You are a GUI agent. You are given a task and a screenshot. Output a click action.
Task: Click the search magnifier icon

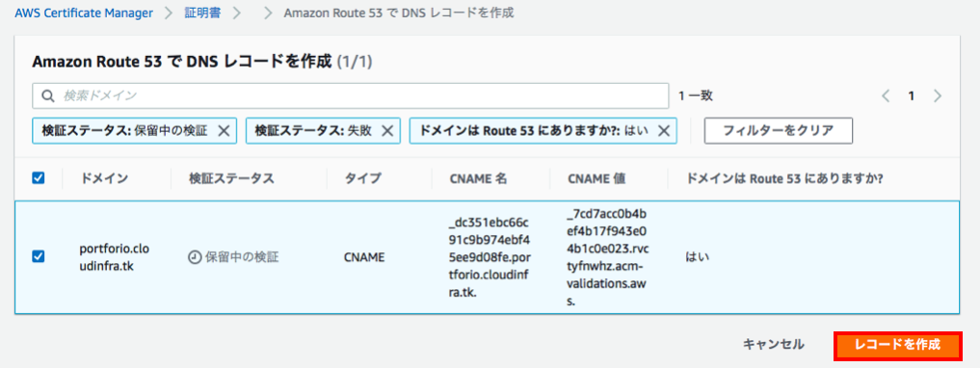[x=48, y=96]
